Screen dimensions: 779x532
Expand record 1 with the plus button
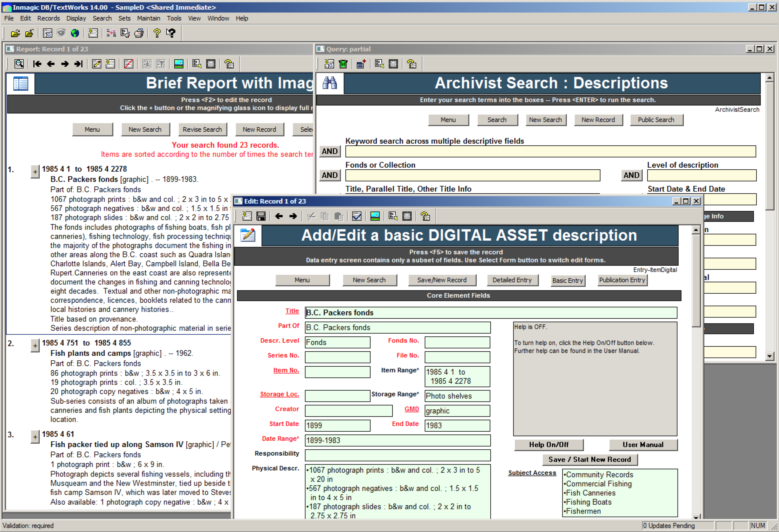(35, 172)
